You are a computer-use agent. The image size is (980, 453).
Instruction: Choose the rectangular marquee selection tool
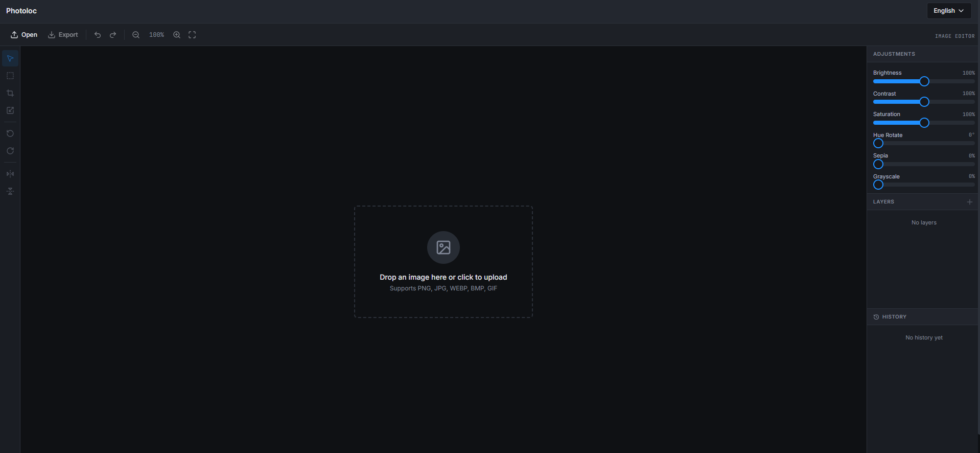10,76
